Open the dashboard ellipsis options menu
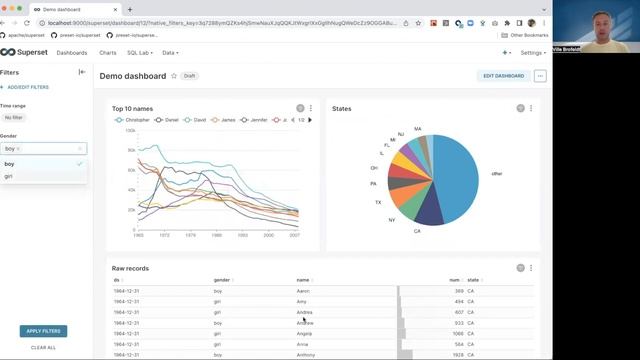The height and width of the screenshot is (360, 640). tap(540, 76)
